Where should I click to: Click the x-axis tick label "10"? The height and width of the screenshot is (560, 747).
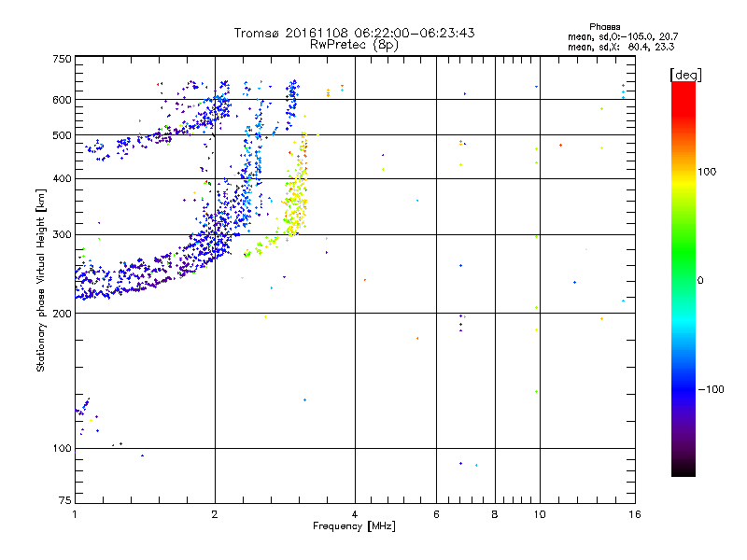click(x=540, y=514)
